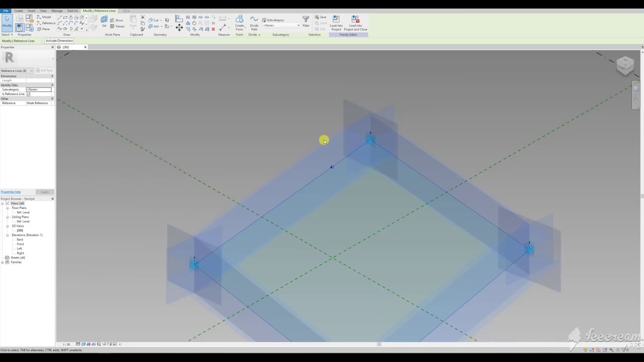Open the Reference Lines (8) type selector

17,71
